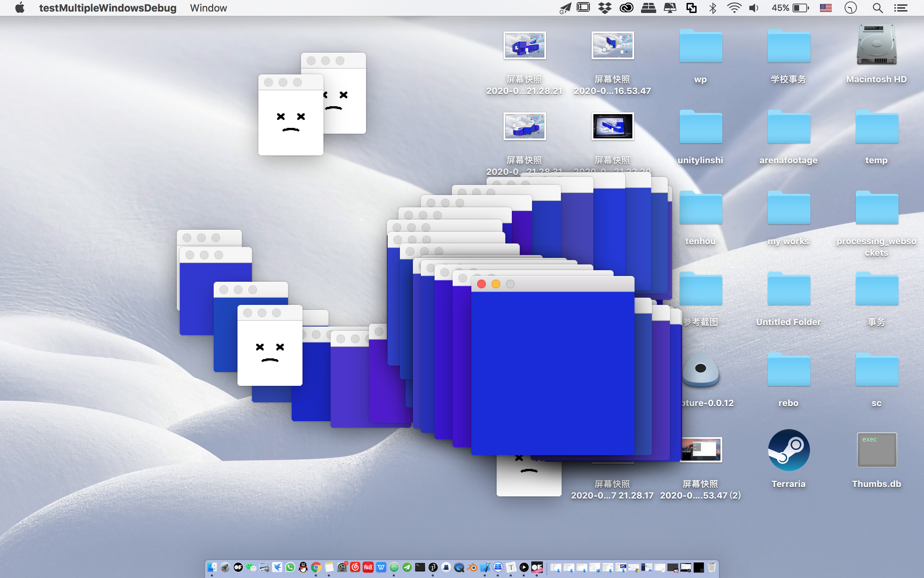
Task: Open the Window menu
Action: [x=209, y=8]
